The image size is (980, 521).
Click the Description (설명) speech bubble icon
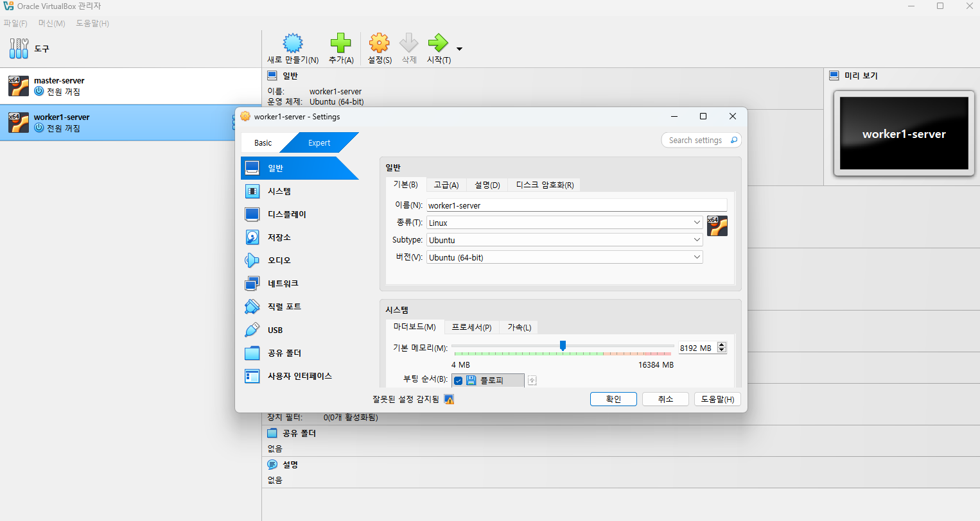(272, 465)
